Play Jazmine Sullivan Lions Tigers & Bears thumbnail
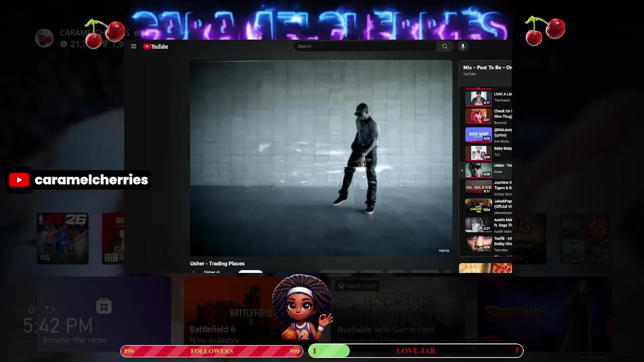 pyautogui.click(x=478, y=188)
